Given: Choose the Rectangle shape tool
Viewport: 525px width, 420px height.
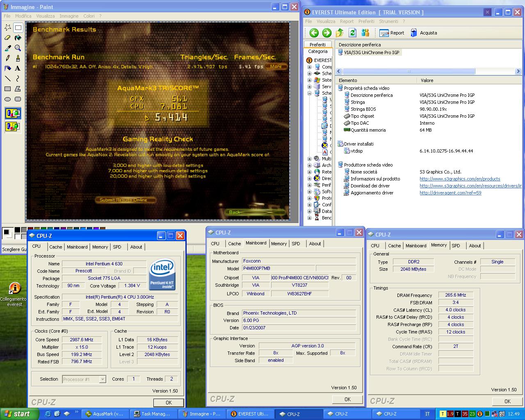Looking at the screenshot, I should click(x=7, y=89).
